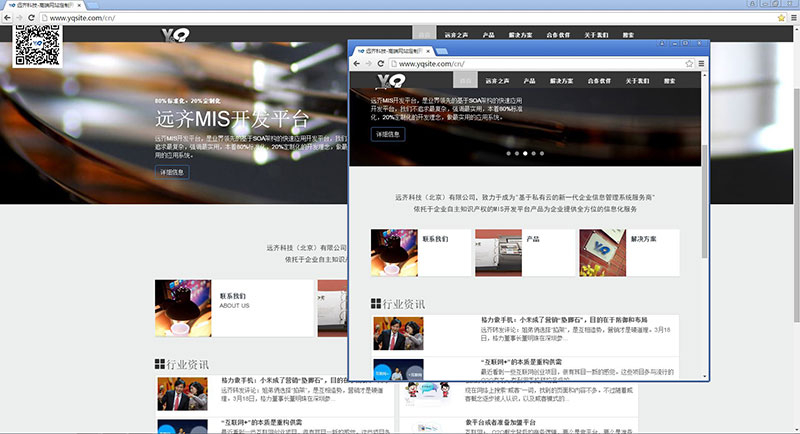
Task: Click 详细信息 button in the background page banner
Action: (171, 172)
